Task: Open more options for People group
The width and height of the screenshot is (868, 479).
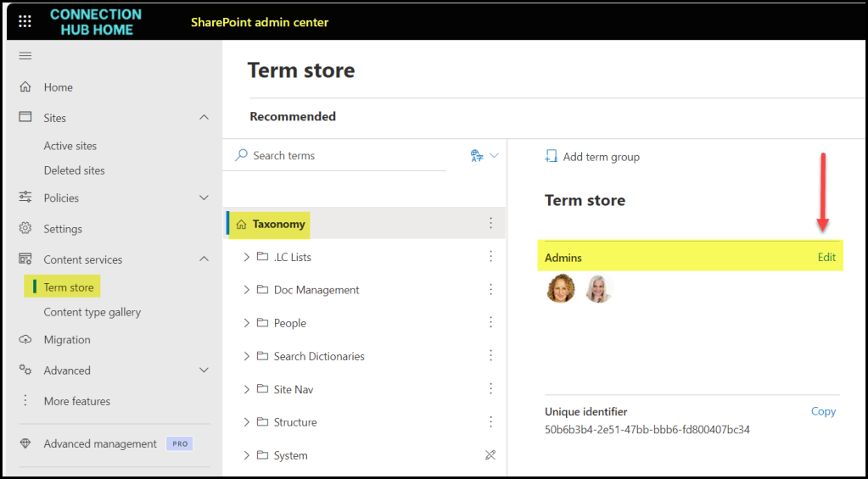Action: coord(490,323)
